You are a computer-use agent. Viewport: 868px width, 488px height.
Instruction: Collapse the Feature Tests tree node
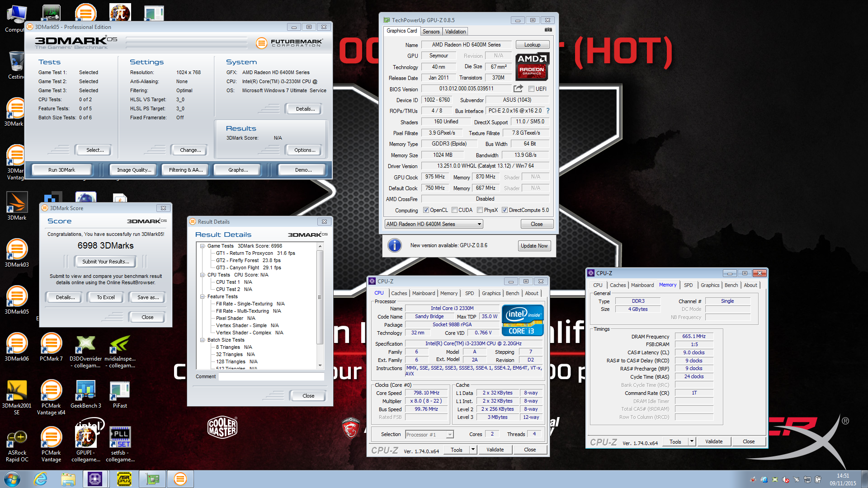(x=202, y=297)
